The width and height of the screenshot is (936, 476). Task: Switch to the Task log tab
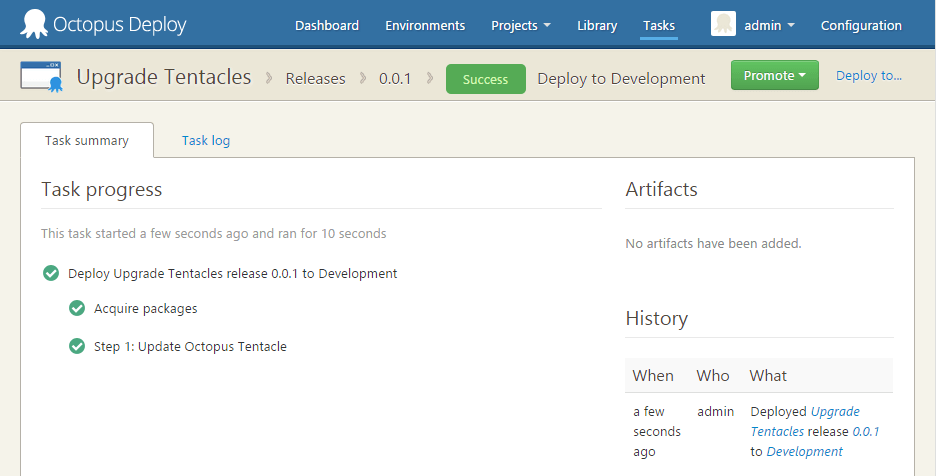(206, 141)
